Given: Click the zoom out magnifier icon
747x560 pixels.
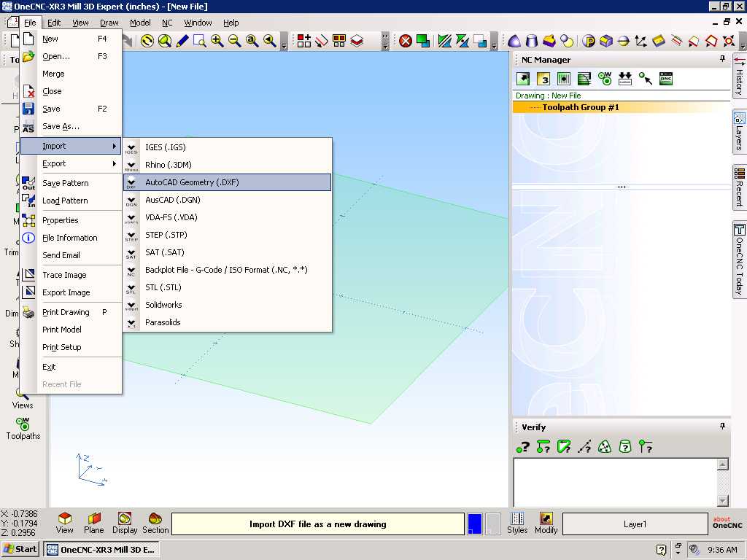Looking at the screenshot, I should point(234,41).
